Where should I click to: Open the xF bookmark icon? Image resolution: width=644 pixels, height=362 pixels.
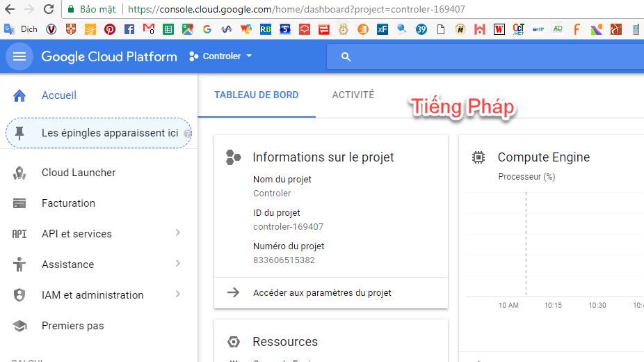(383, 29)
